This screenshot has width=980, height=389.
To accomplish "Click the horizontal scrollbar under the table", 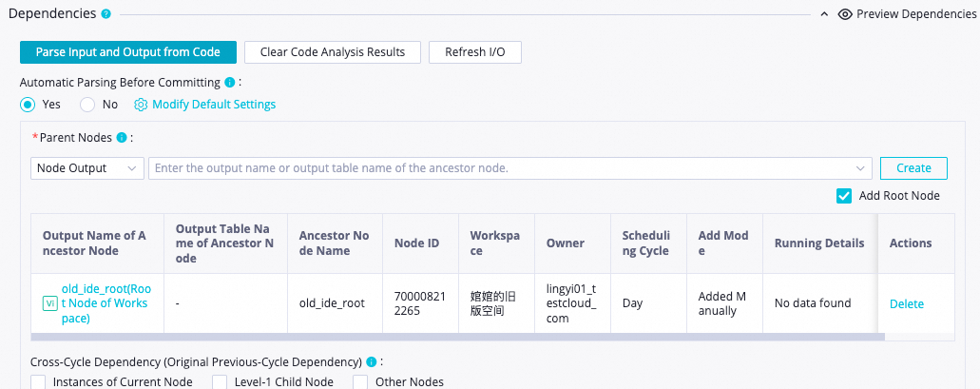I will tap(457, 337).
